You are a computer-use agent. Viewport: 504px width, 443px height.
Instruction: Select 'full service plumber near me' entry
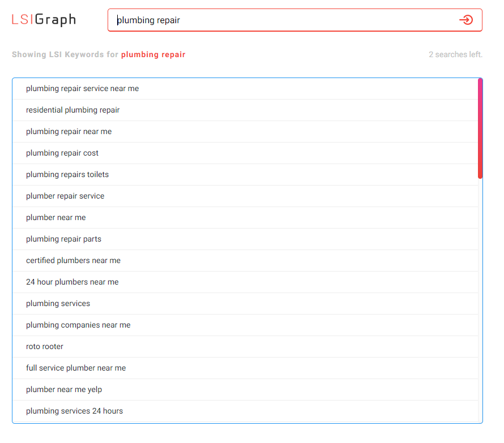75,368
